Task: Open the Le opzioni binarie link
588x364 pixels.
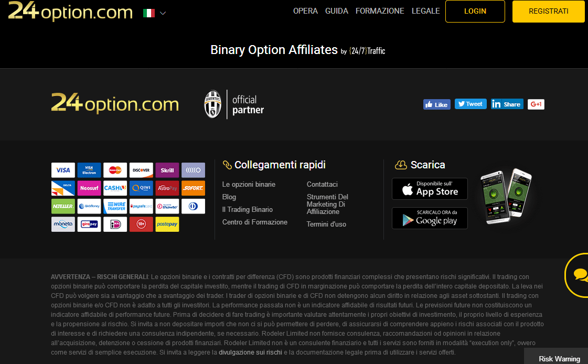Action: coord(249,185)
